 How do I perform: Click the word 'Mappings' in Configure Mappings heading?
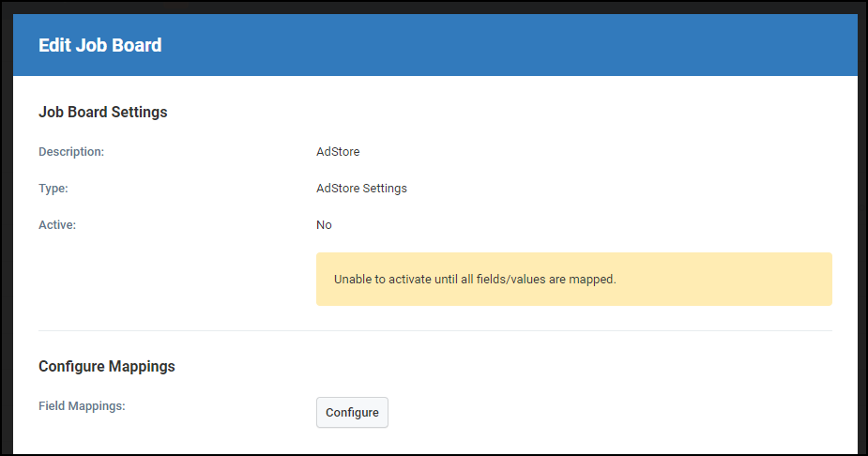(142, 367)
